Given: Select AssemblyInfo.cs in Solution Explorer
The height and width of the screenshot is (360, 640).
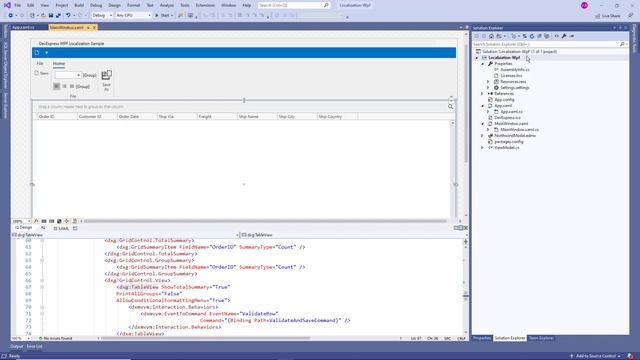Looking at the screenshot, I should click(515, 70).
